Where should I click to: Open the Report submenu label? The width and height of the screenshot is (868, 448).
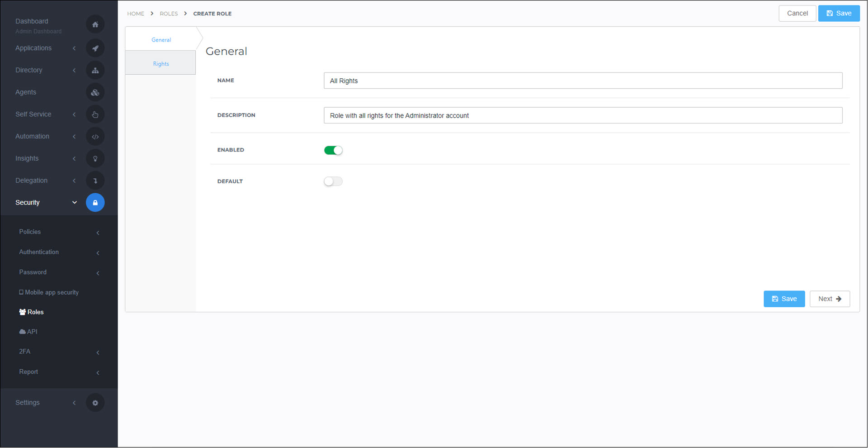coord(28,372)
